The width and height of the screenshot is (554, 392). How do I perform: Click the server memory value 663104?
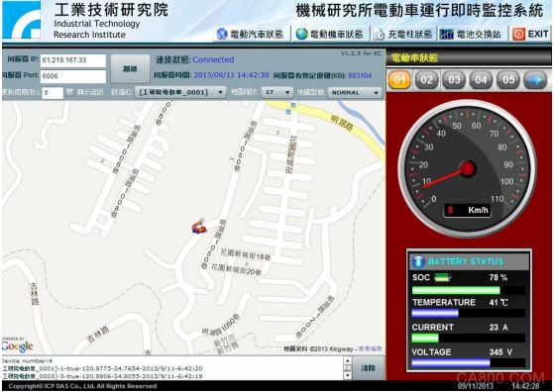[360, 75]
